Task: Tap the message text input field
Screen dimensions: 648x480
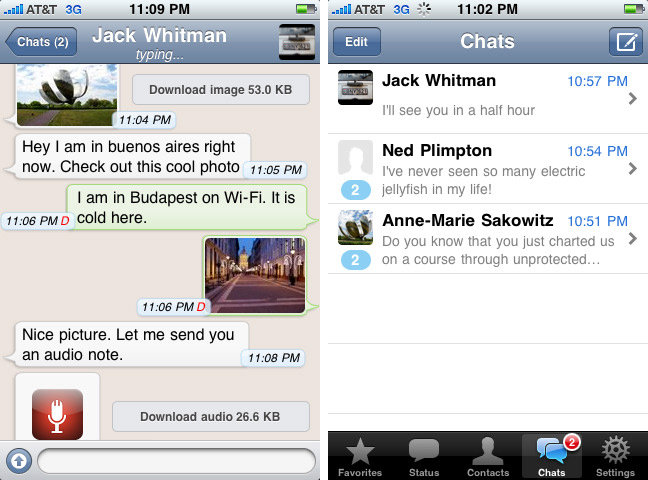Action: click(x=176, y=461)
